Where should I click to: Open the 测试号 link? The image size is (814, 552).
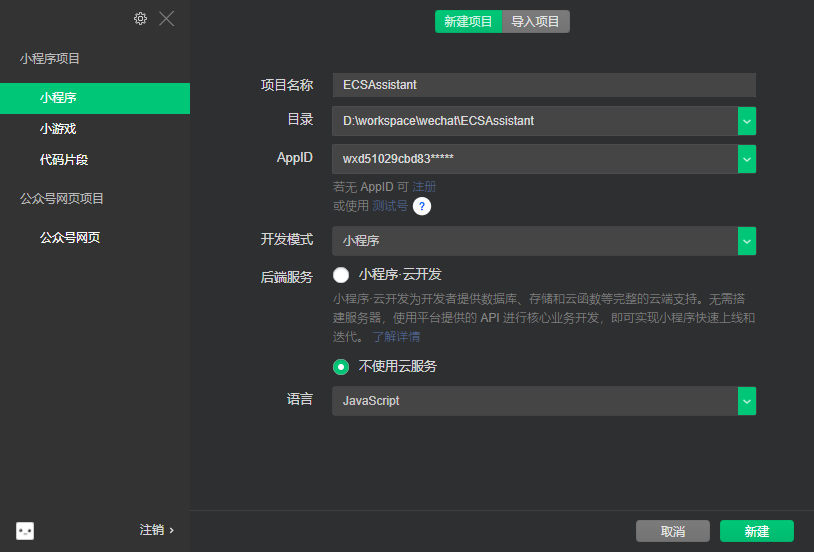pyautogui.click(x=390, y=206)
